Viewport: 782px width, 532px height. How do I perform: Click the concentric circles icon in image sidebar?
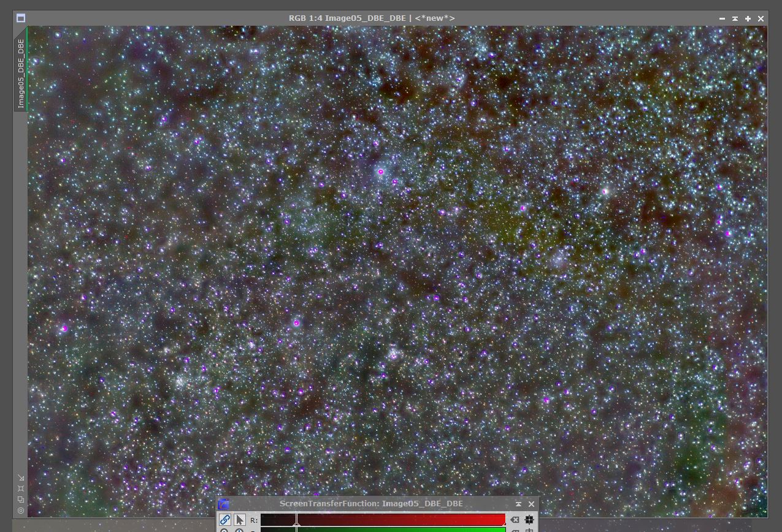click(x=21, y=511)
